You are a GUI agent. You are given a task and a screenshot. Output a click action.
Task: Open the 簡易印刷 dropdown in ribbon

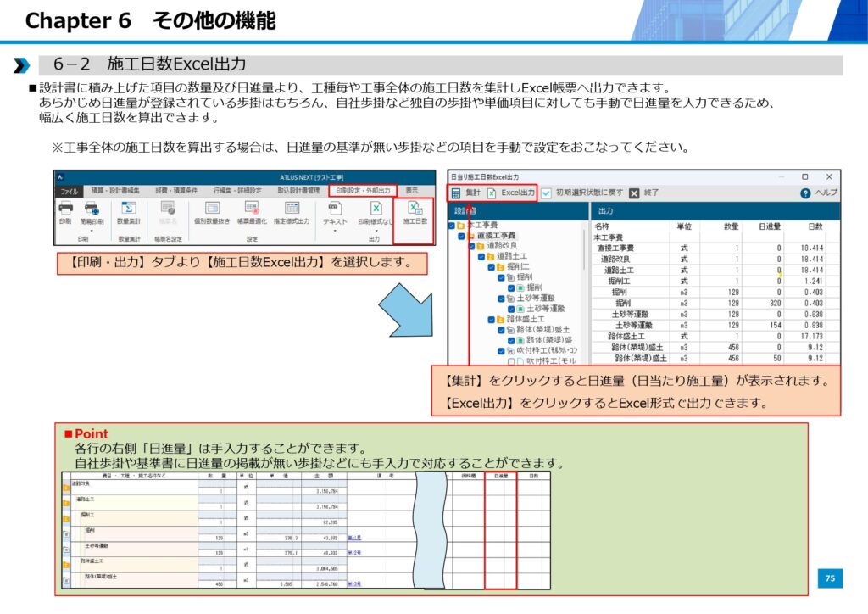click(92, 231)
